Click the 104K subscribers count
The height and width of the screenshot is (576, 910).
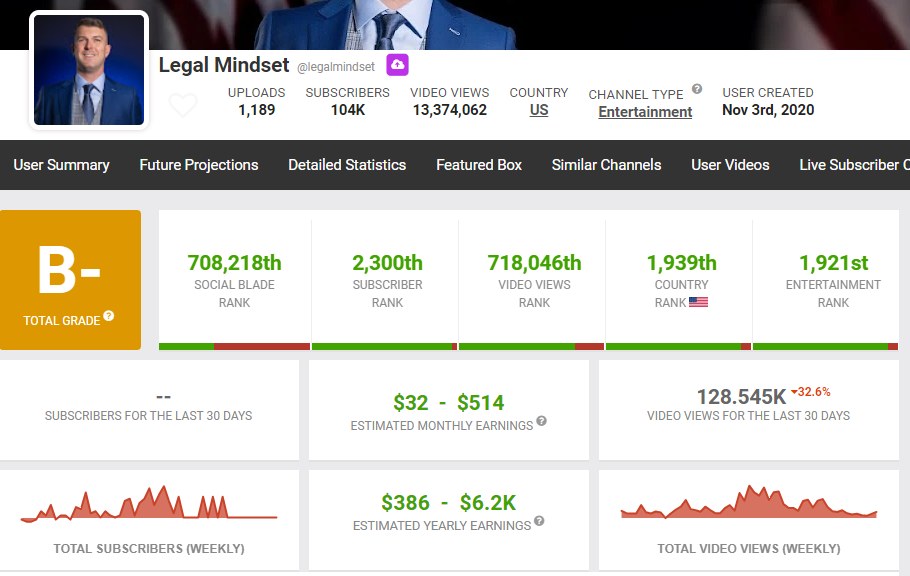348,110
